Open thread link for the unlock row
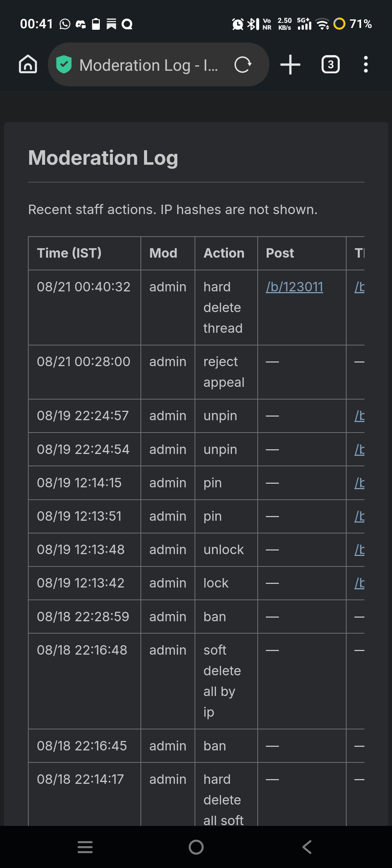Image resolution: width=392 pixels, height=868 pixels. point(359,550)
